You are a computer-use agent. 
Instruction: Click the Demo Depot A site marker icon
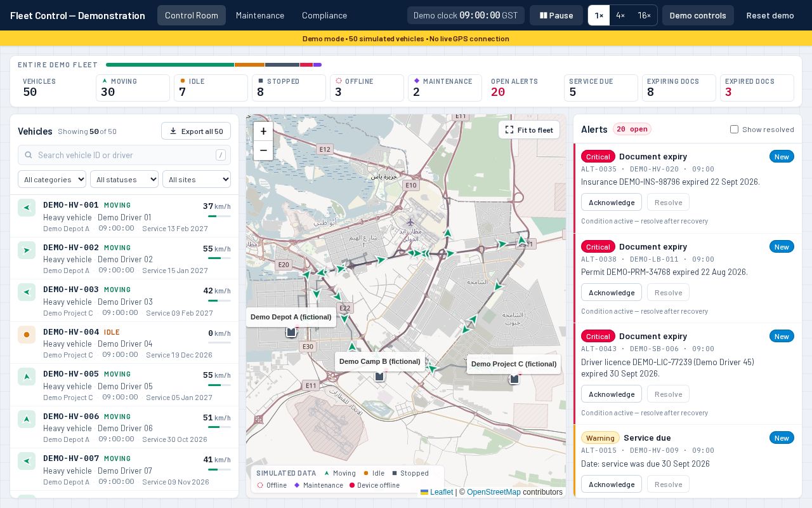pos(291,332)
